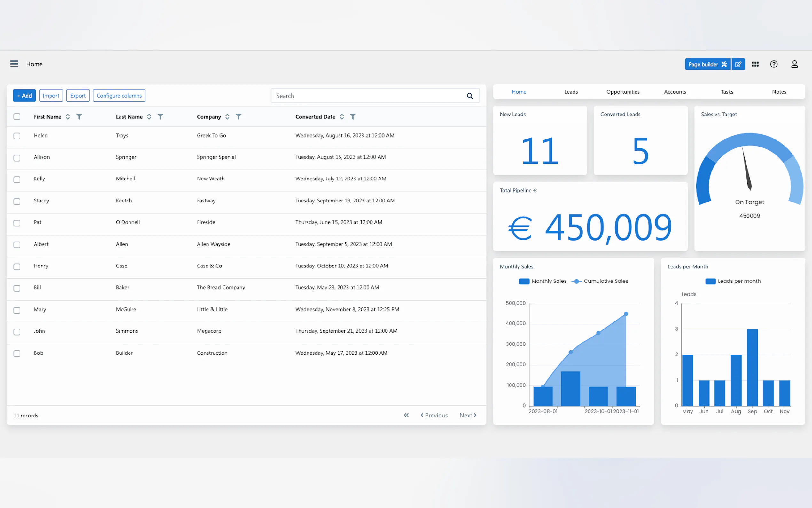Toggle Last Name sort arrows
Image resolution: width=812 pixels, height=508 pixels.
tap(149, 116)
